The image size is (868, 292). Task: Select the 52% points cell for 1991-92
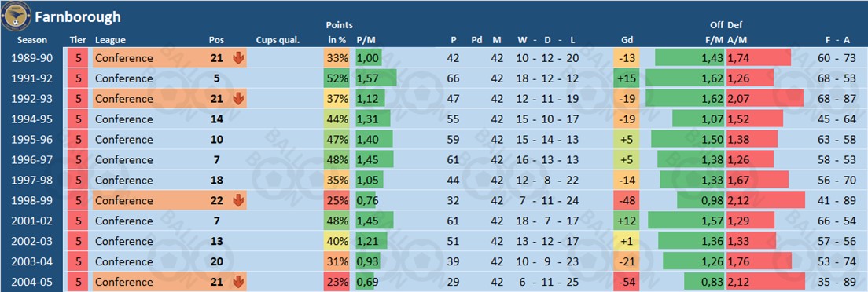338,78
